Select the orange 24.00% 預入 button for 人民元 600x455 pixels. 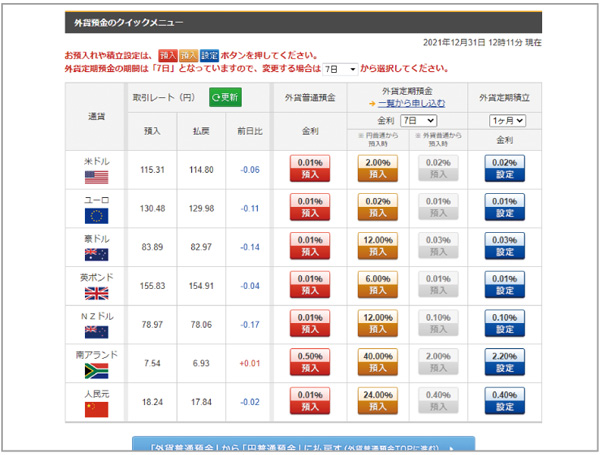point(377,400)
